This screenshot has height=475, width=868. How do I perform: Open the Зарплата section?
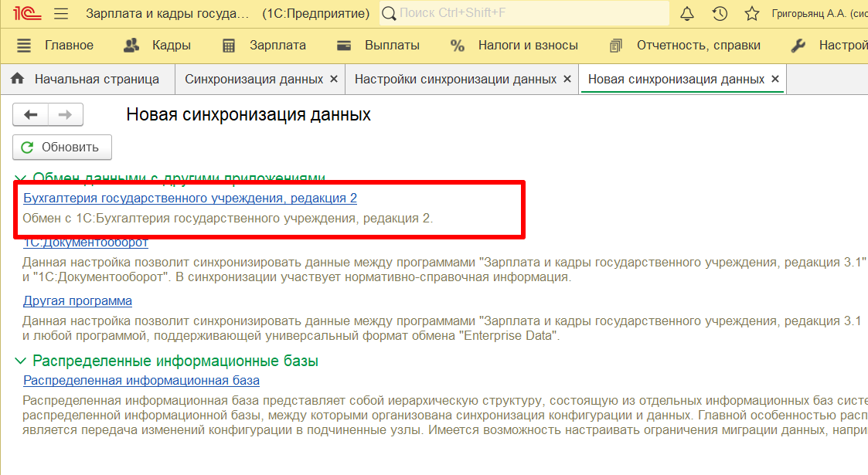(264, 46)
